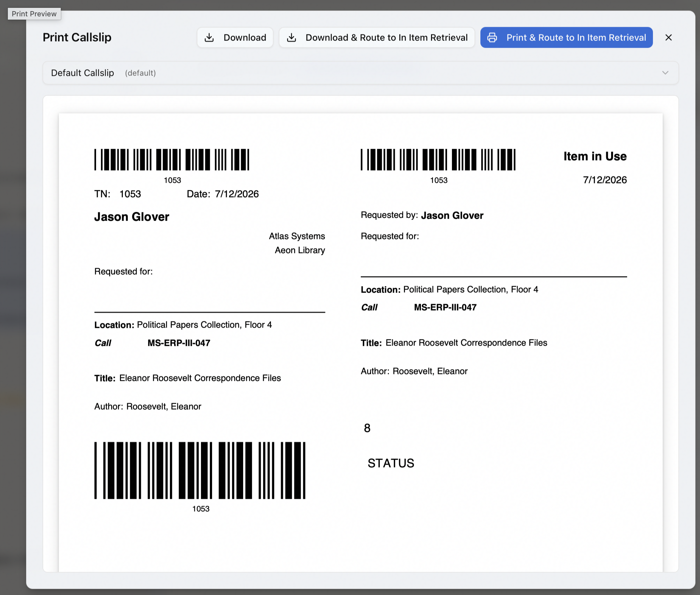Screen dimensions: 700x595
Task: Click the right slip Location line
Action: click(x=449, y=289)
